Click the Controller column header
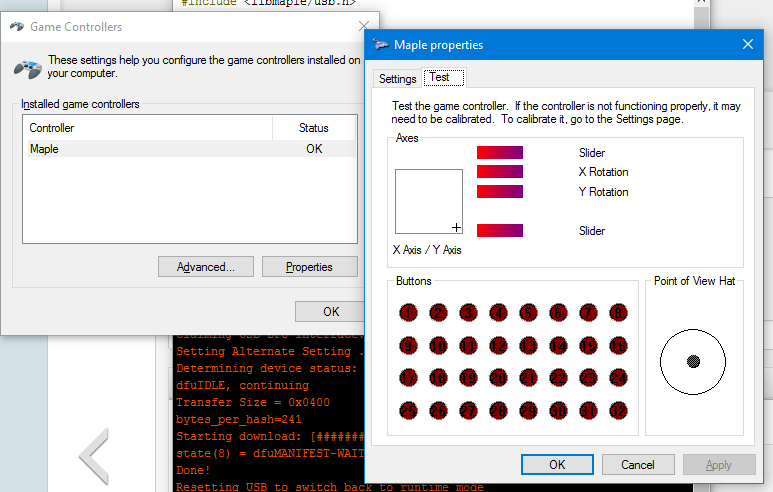 click(x=148, y=128)
